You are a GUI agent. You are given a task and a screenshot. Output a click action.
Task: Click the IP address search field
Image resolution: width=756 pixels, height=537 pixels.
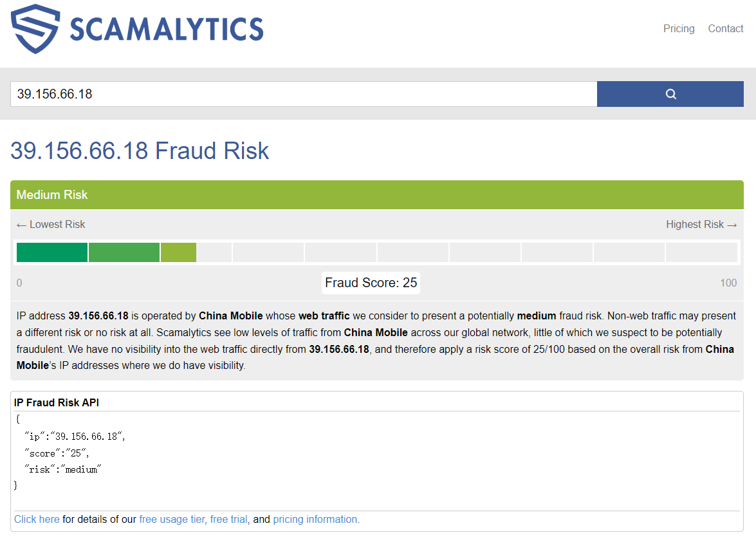click(x=302, y=94)
